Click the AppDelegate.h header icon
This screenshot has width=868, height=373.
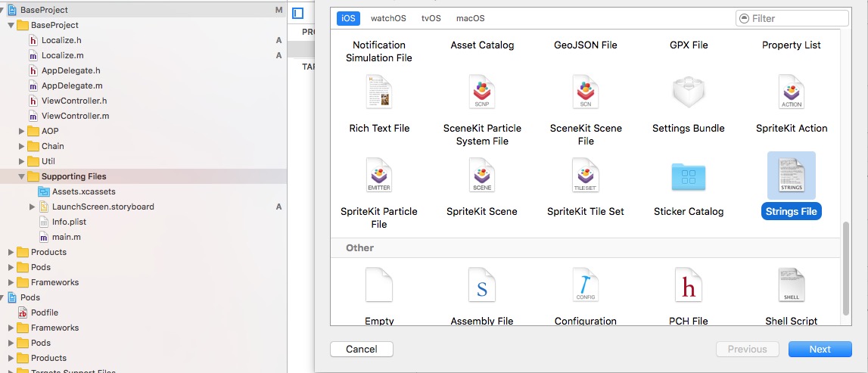pos(33,71)
